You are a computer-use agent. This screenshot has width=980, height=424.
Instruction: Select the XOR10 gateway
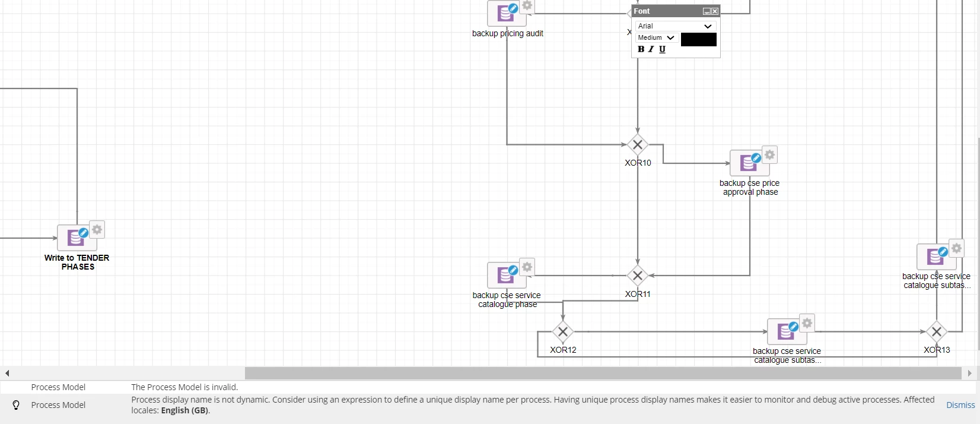click(x=638, y=144)
